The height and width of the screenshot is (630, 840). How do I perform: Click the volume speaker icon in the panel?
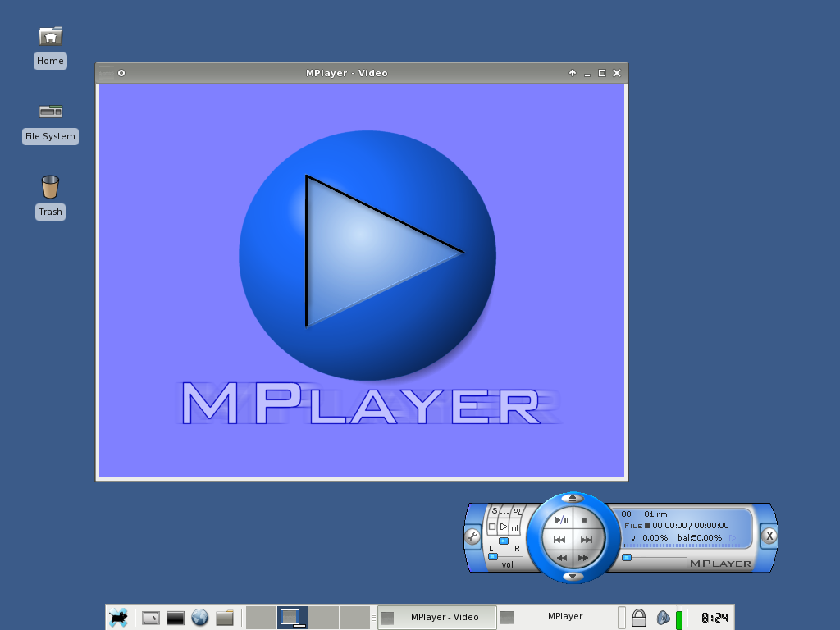pos(663,618)
